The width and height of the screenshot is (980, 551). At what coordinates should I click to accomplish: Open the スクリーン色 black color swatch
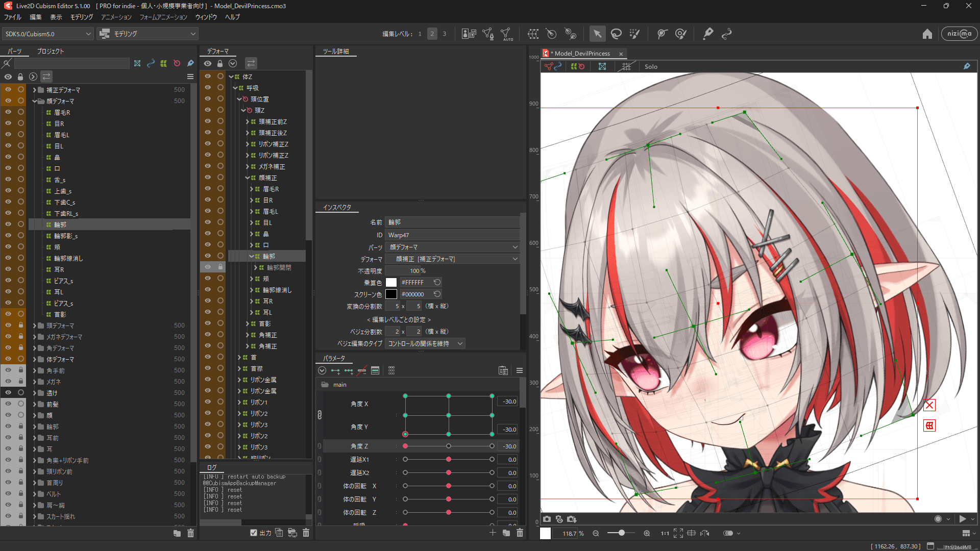point(391,294)
